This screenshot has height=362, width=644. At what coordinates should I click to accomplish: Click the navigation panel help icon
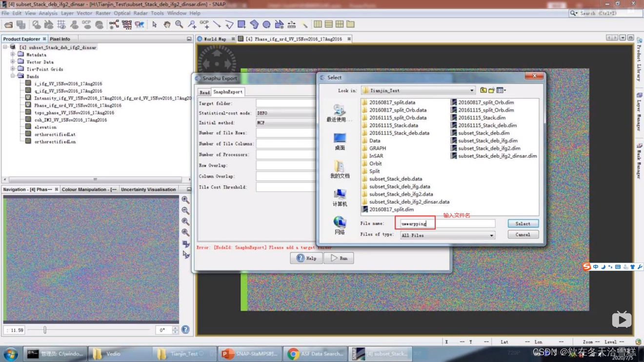185,330
